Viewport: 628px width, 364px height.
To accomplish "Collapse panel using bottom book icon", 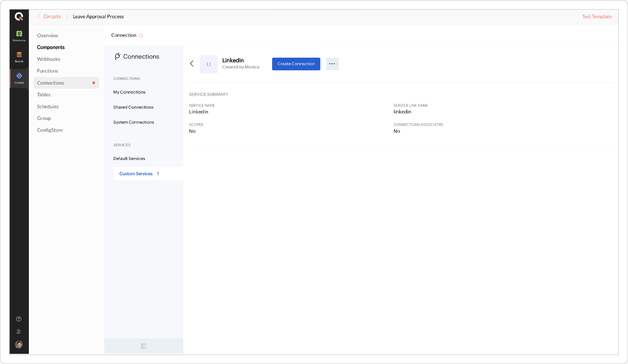I will point(143,346).
